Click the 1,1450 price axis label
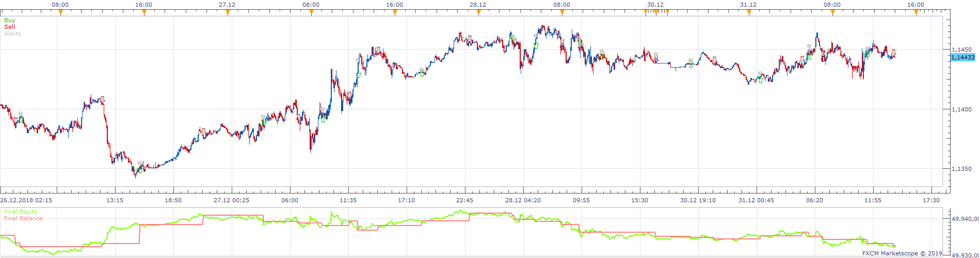This screenshot has width=980, height=258. coord(961,50)
